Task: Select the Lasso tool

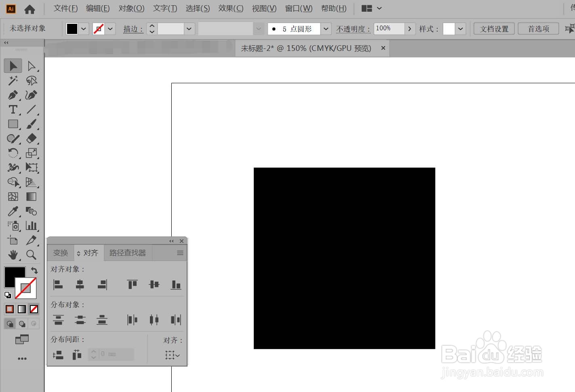Action: 31,80
